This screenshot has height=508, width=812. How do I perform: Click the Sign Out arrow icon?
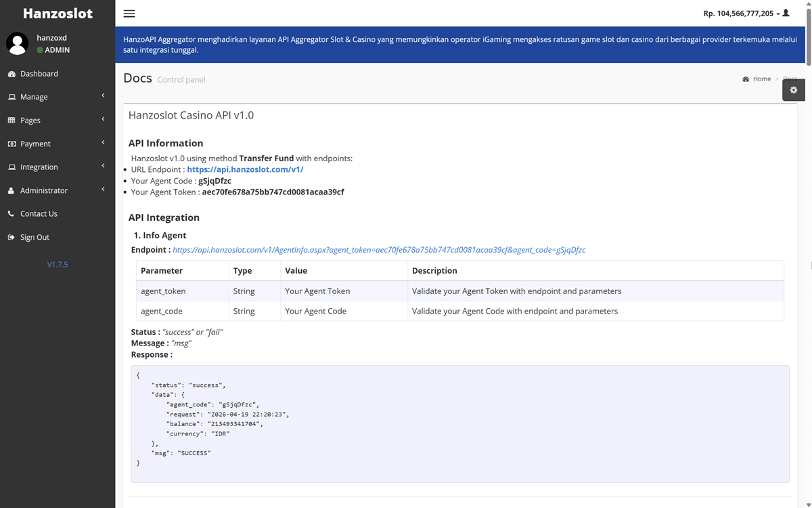(12, 237)
